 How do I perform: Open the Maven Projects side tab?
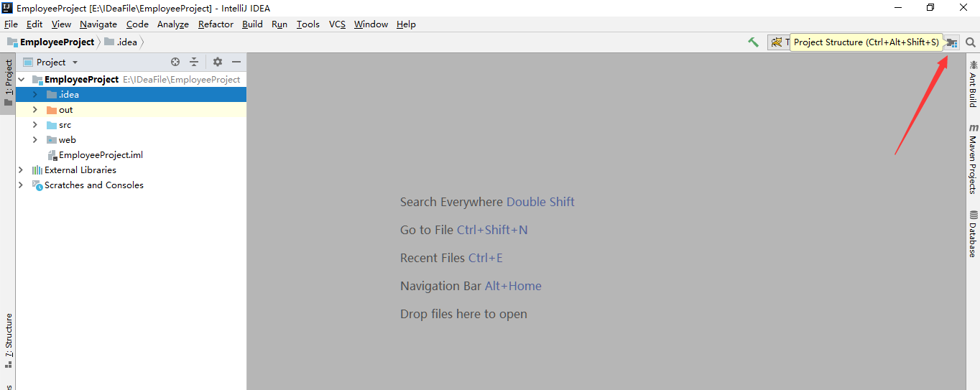tap(973, 159)
